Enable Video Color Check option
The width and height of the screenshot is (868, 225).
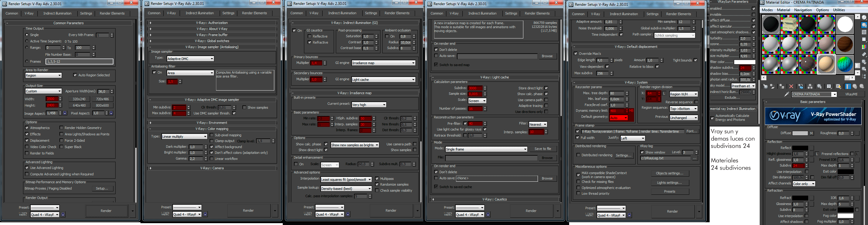[27, 147]
